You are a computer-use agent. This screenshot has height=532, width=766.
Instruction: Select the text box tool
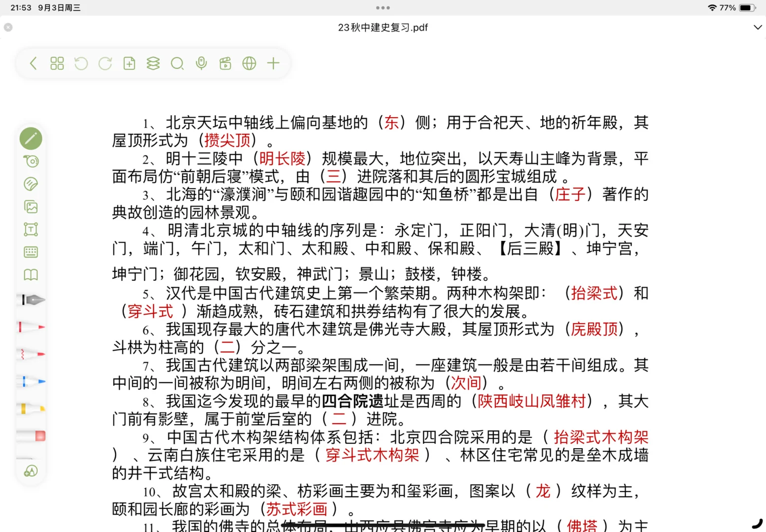click(x=31, y=229)
